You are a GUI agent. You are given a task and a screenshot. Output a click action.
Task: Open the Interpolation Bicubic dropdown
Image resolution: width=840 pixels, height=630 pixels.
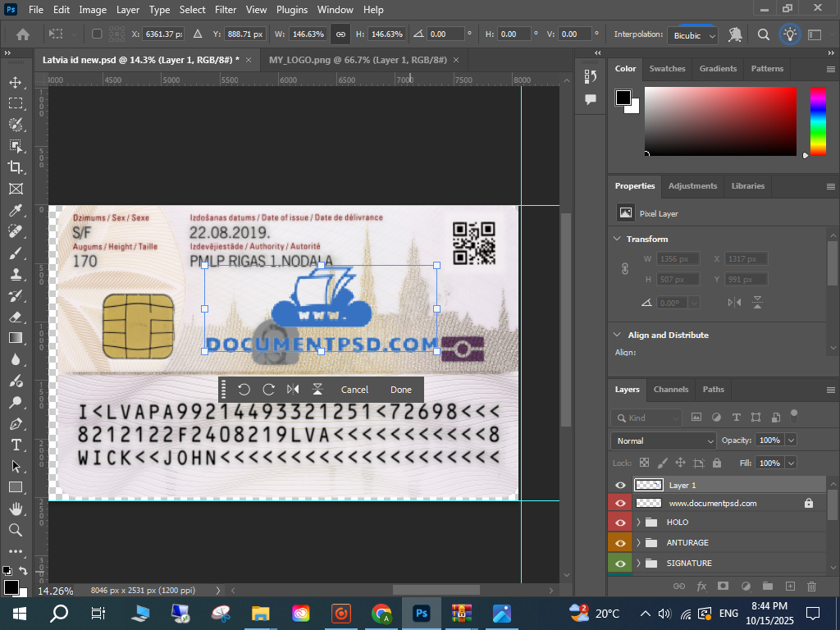[x=694, y=35]
